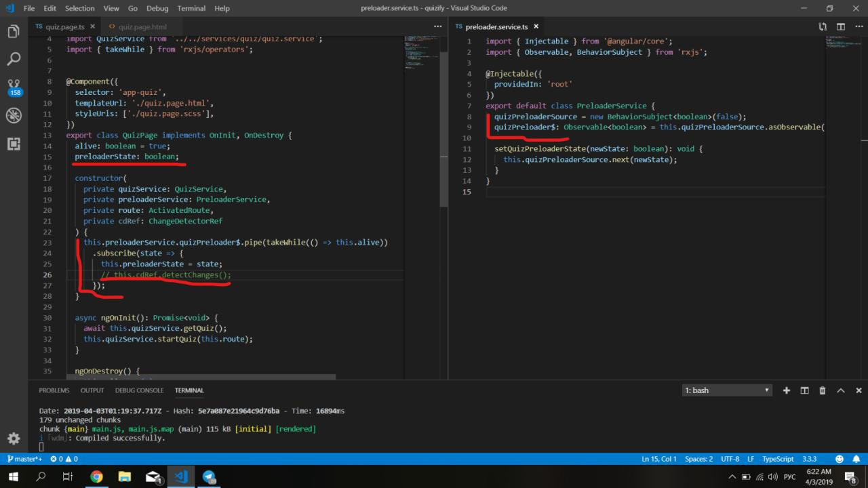Viewport: 868px width, 488px height.
Task: Click left editor horizontal scrollbar
Action: 200,376
